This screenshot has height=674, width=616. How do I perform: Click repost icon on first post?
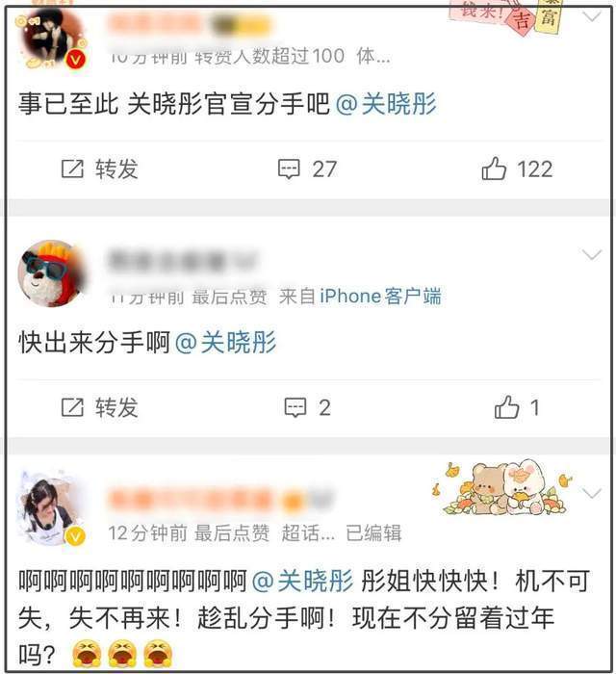point(72,168)
